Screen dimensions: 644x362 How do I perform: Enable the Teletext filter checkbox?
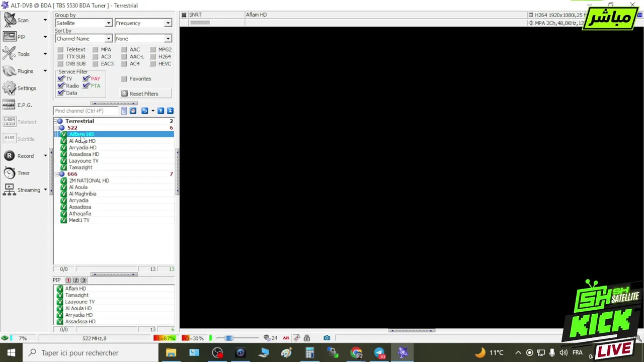60,50
